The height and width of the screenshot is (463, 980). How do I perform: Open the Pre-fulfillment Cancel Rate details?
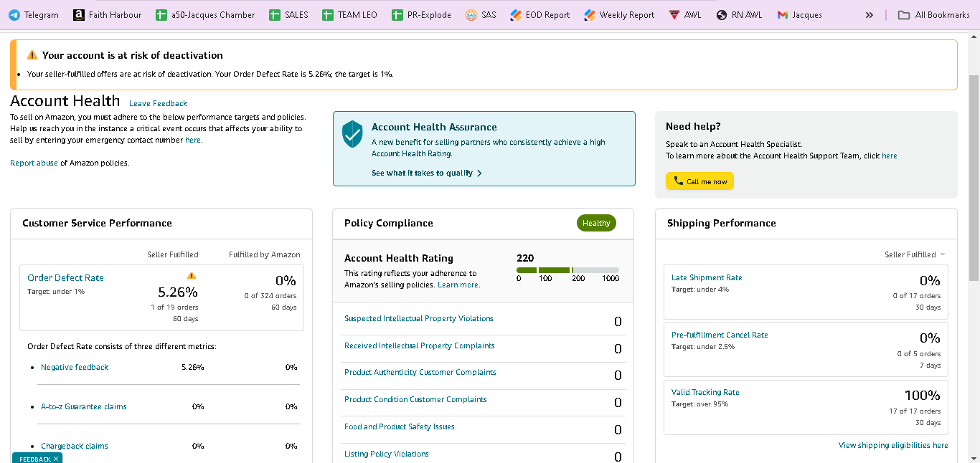pyautogui.click(x=720, y=335)
